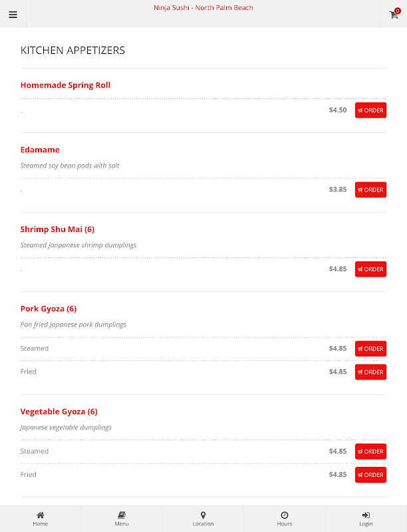Order the Edamame for $3.85

[x=370, y=190]
